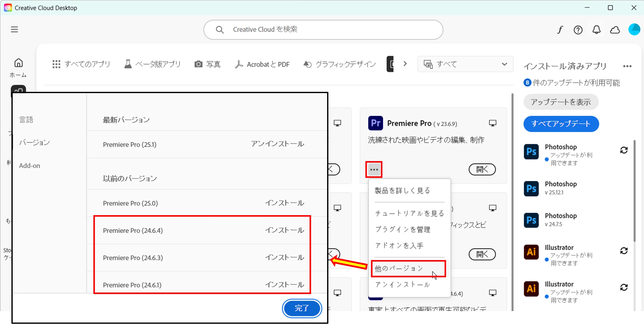Click update icon beside first Illustrator entry

tap(624, 251)
